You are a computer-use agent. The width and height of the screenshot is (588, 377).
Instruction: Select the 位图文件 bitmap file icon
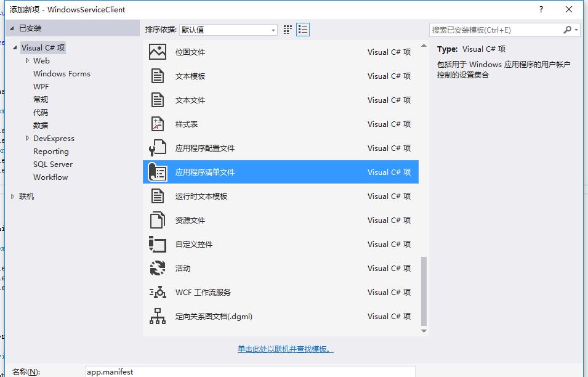click(158, 52)
